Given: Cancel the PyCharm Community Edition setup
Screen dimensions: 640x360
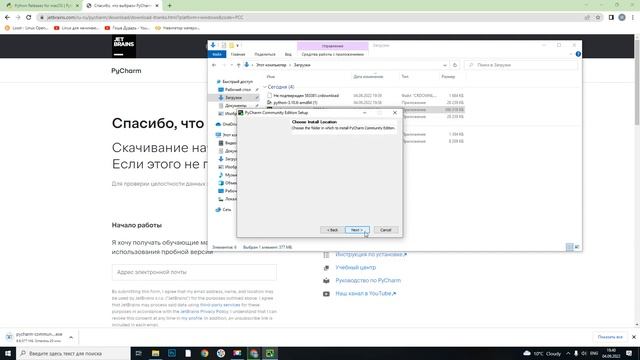Looking at the screenshot, I should click(x=386, y=230).
